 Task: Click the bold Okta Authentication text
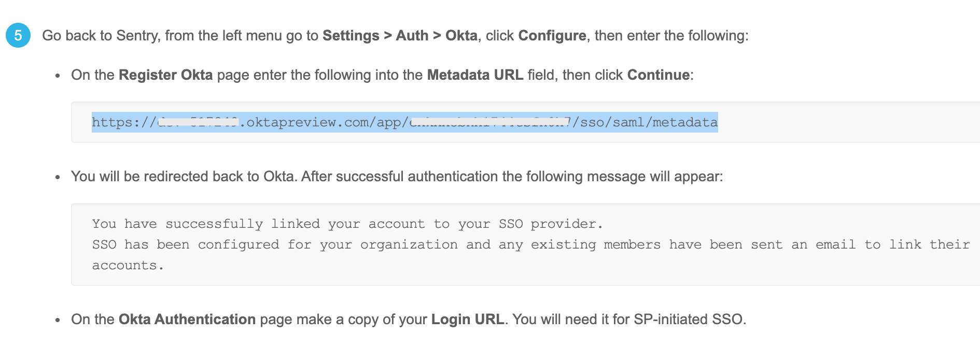pyautogui.click(x=187, y=320)
